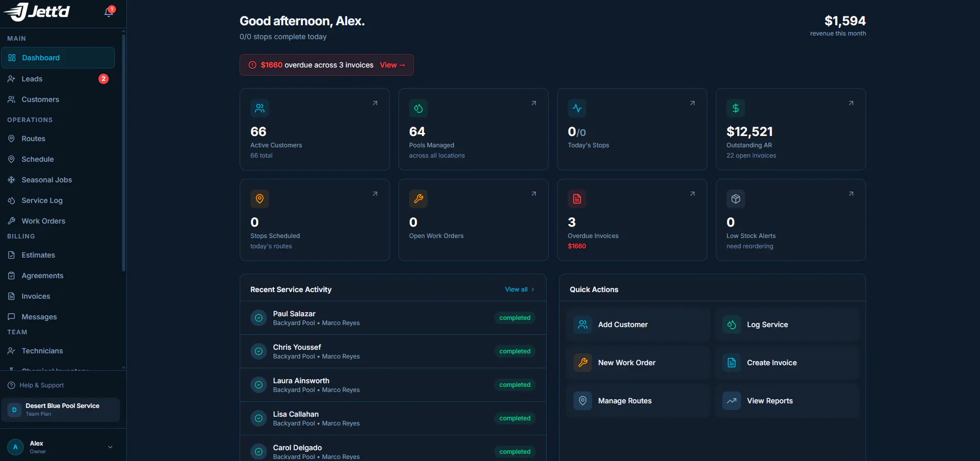The image size is (980, 461).
Task: Click the Outstanding AR dollar icon
Action: tap(736, 108)
